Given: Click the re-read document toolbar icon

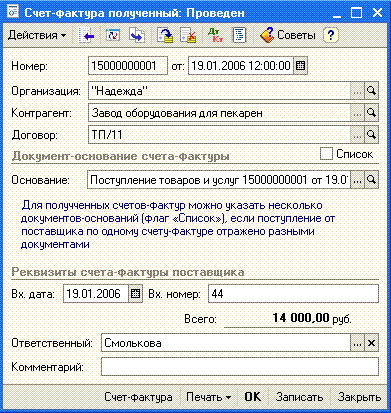Looking at the screenshot, I should click(x=113, y=35).
